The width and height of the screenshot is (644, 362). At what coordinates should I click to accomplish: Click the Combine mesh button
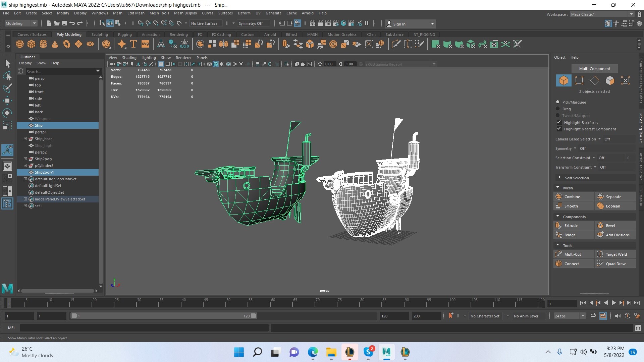click(x=572, y=197)
